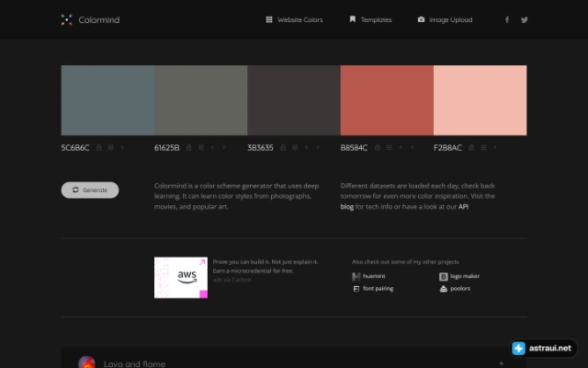This screenshot has width=588, height=368.
Task: Open Templates menu item
Action: click(x=370, y=20)
